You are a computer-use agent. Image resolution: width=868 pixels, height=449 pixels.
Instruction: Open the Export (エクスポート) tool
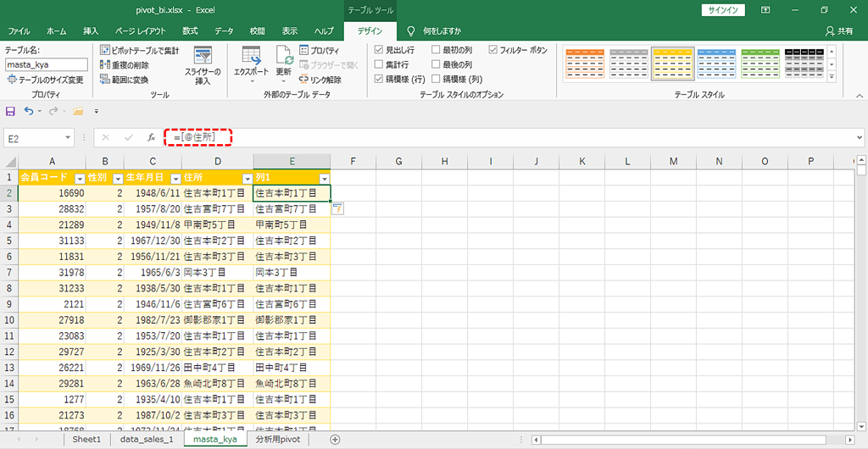pos(251,65)
